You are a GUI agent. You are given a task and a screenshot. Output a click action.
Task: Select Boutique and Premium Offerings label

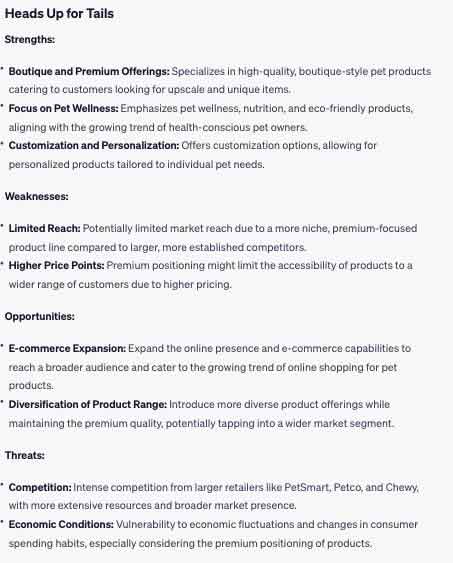[89, 71]
